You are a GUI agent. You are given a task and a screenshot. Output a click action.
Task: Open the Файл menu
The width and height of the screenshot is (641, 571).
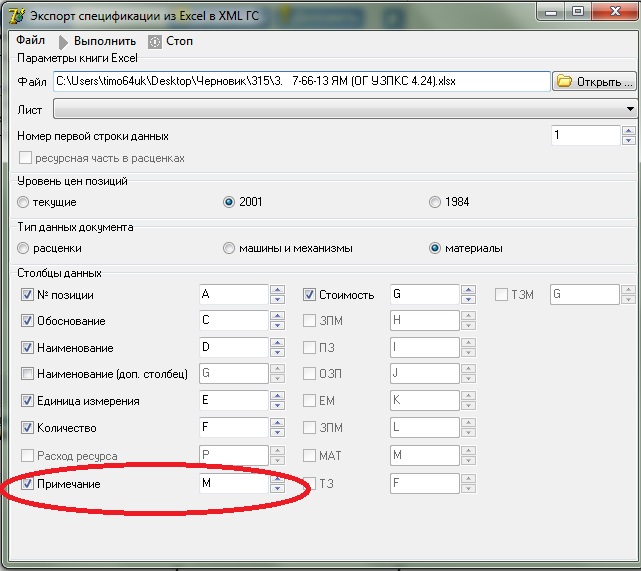pyautogui.click(x=30, y=40)
